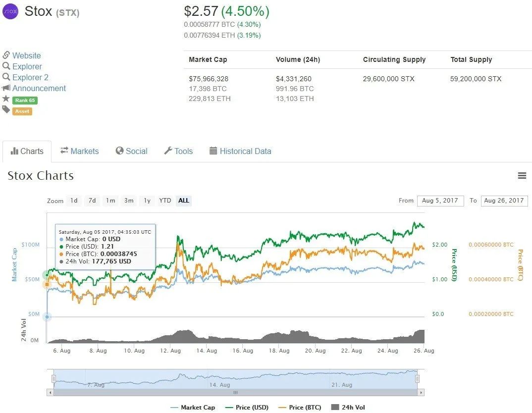Click the 0.00776394 ETH price line

pos(222,35)
